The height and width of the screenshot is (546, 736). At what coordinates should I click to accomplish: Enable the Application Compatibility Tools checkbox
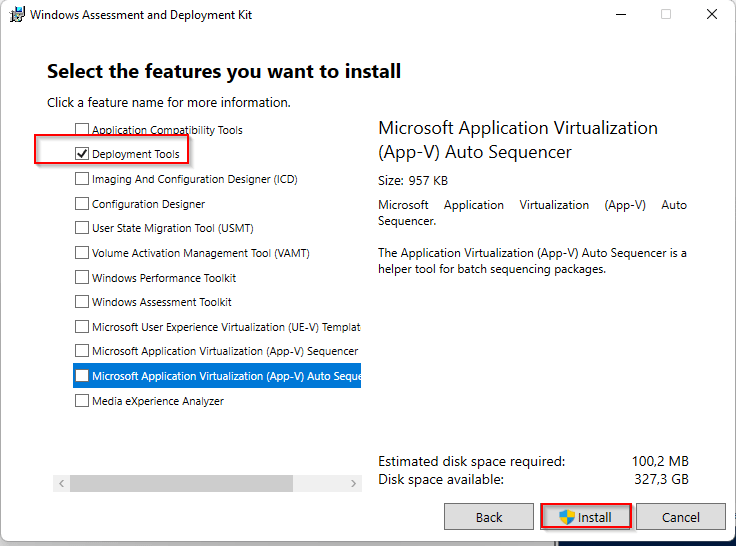(x=82, y=130)
